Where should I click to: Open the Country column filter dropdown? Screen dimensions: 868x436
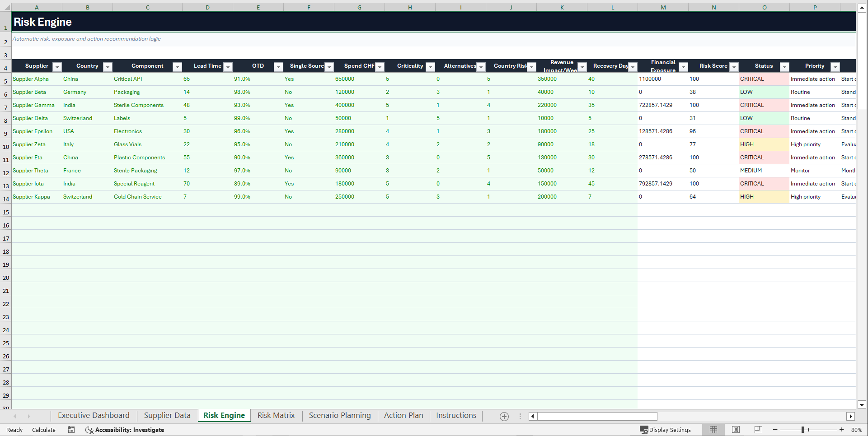[x=108, y=67]
